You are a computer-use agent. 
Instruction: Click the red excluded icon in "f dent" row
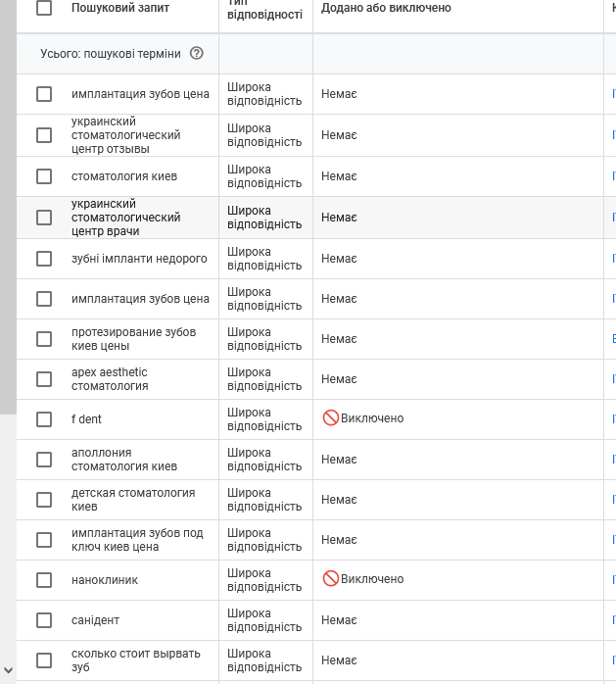[x=330, y=418]
